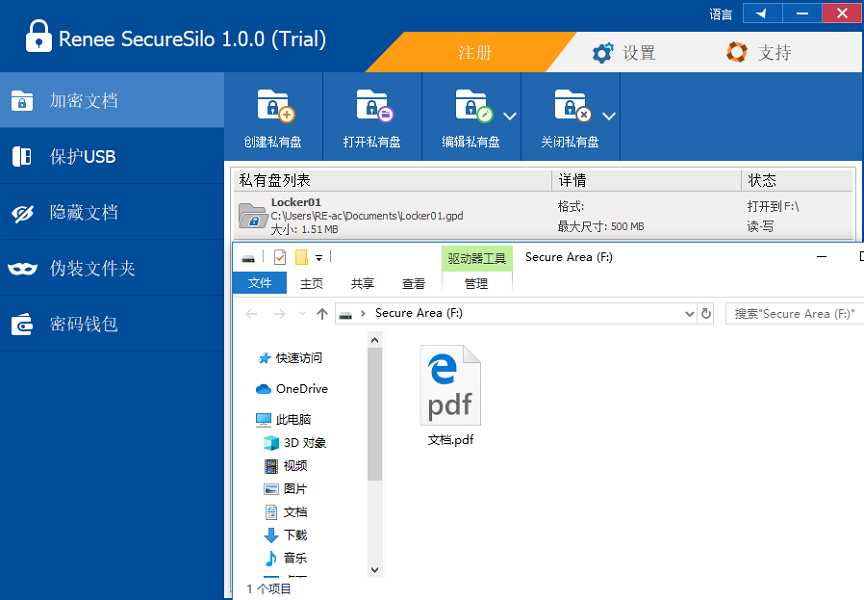Click the 驱动器工具 contextual tab

[x=477, y=258]
